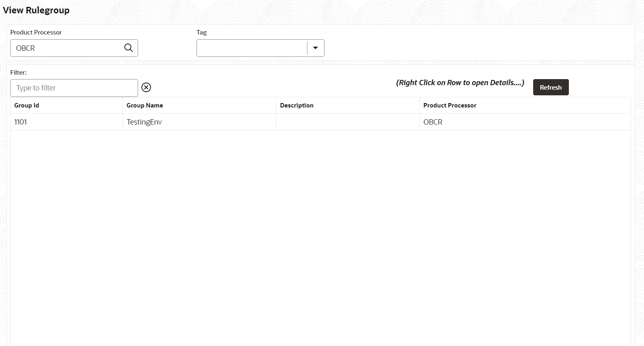This screenshot has width=644, height=346.
Task: Click the Product Processor search magnifier icon
Action: [x=128, y=48]
